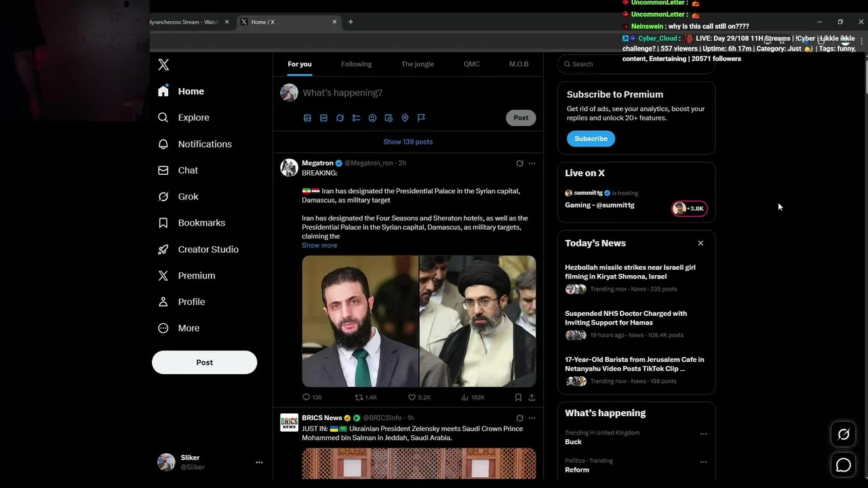
Task: Open more options for BRICS News post
Action: pyautogui.click(x=532, y=418)
